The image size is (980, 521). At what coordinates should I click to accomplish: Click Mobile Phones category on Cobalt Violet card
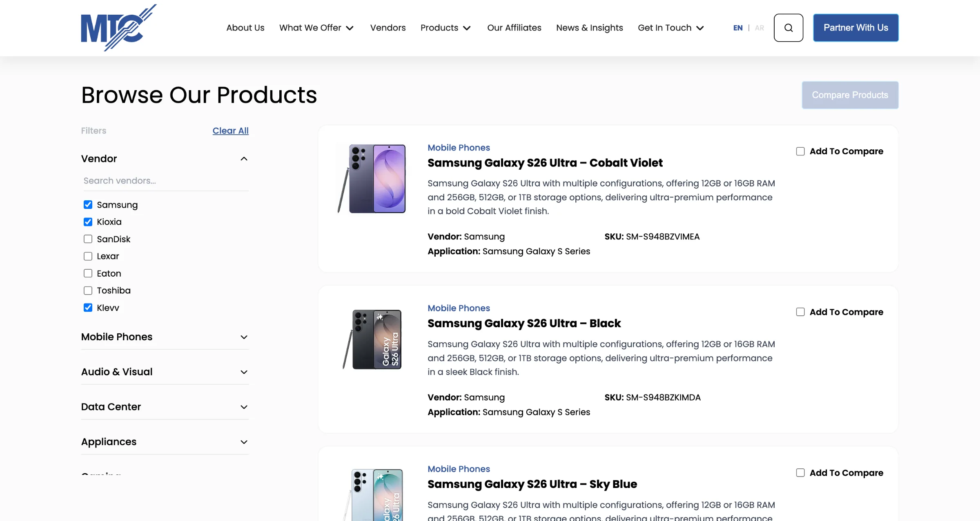(459, 148)
